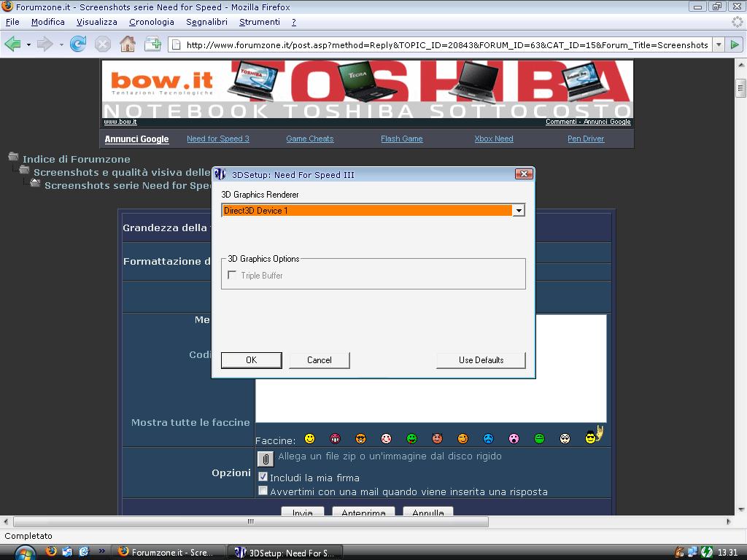The width and height of the screenshot is (747, 560).
Task: Enable email notification on reply checkbox
Action: 263,491
